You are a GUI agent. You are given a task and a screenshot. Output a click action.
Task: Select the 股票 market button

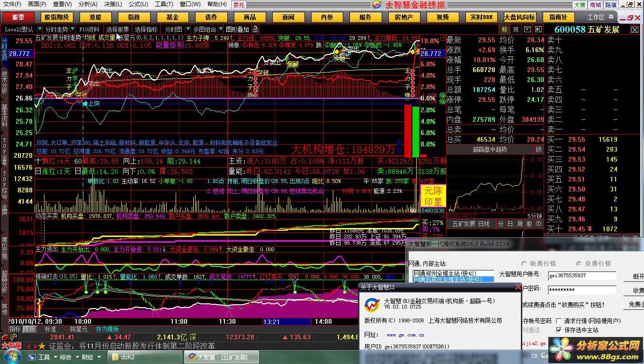coord(18,17)
